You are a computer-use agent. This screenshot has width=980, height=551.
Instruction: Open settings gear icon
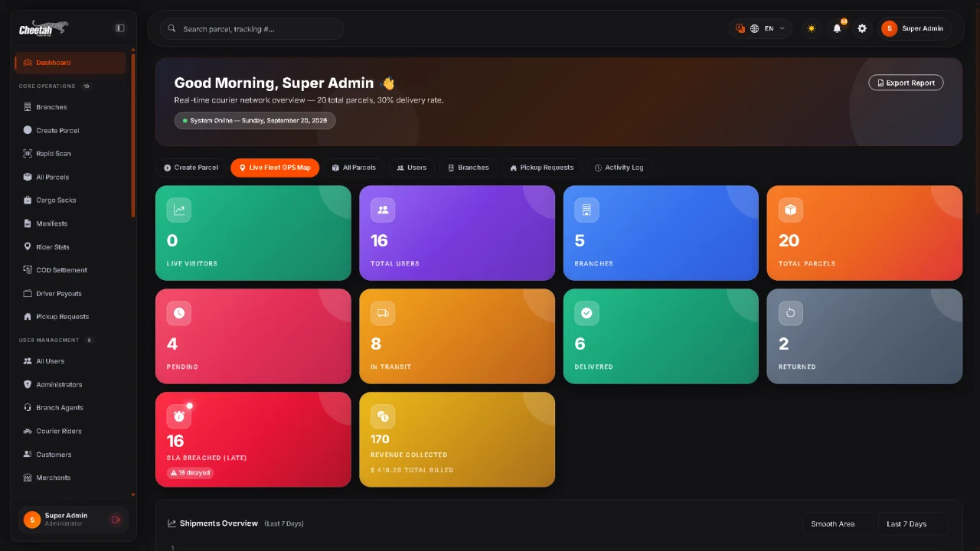[862, 28]
